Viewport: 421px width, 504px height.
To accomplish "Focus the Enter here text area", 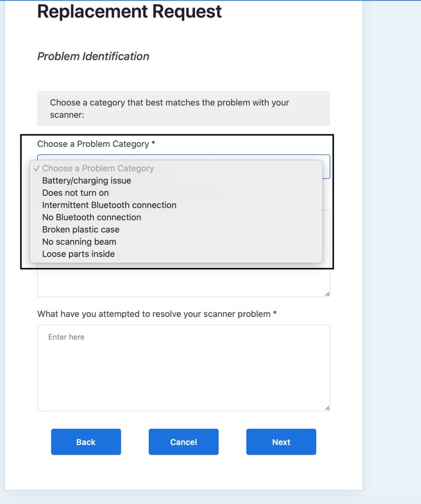I will click(x=183, y=368).
